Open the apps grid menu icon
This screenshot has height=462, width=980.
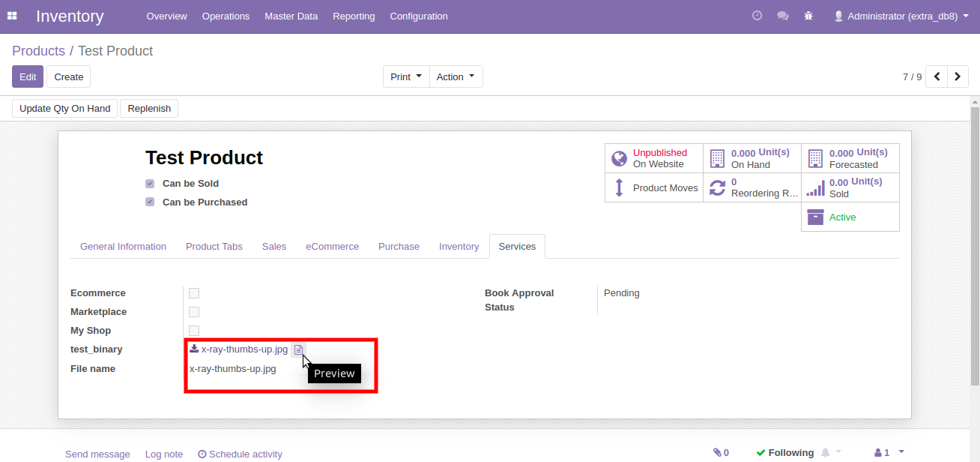pos(12,16)
